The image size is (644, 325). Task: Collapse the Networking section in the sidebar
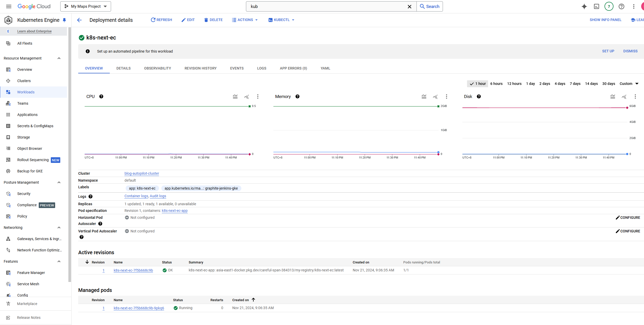click(x=59, y=228)
